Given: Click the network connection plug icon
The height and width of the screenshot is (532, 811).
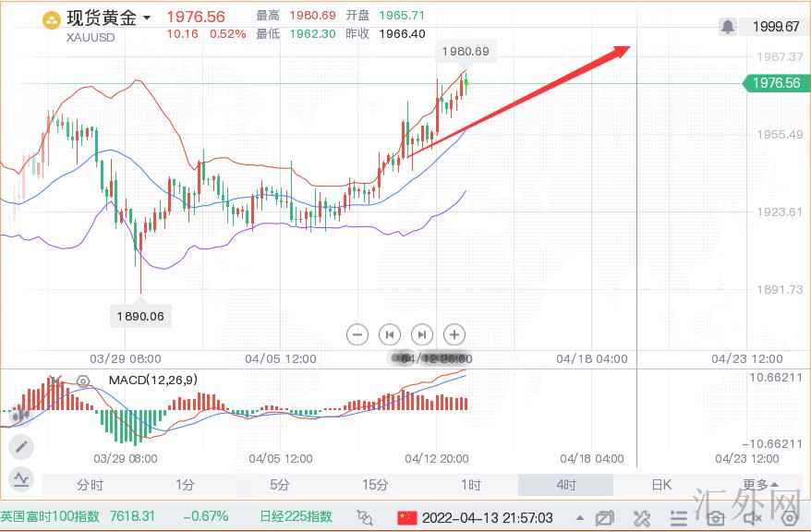Looking at the screenshot, I should point(365,517).
